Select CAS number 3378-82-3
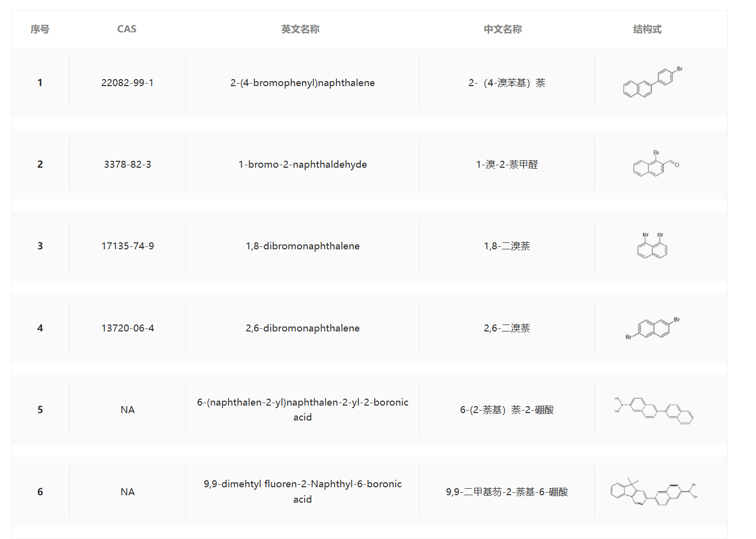 [x=127, y=164]
